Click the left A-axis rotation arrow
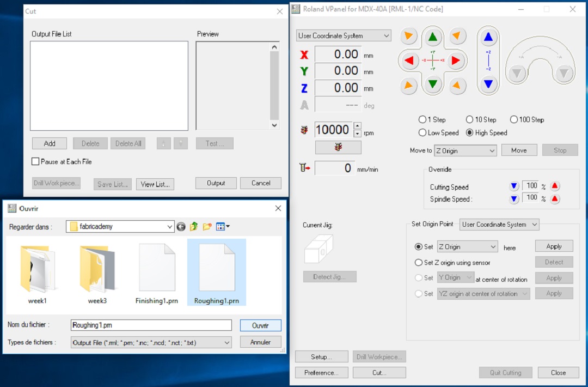 (x=517, y=73)
